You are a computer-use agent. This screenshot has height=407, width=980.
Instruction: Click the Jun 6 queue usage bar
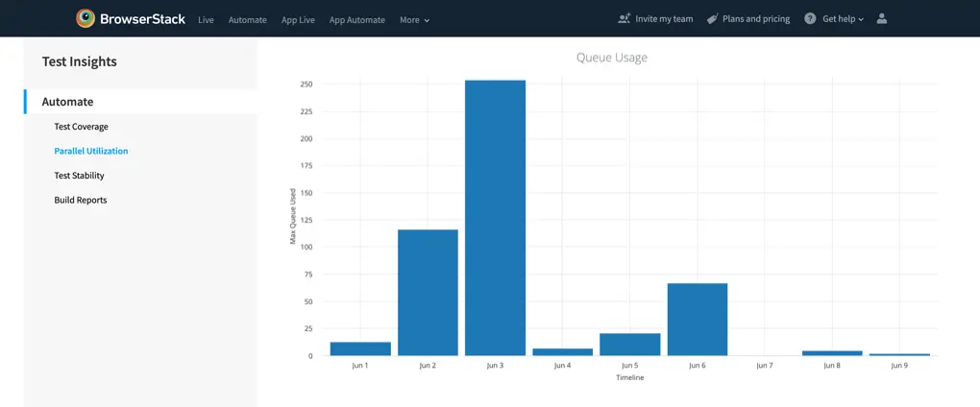pyautogui.click(x=697, y=319)
